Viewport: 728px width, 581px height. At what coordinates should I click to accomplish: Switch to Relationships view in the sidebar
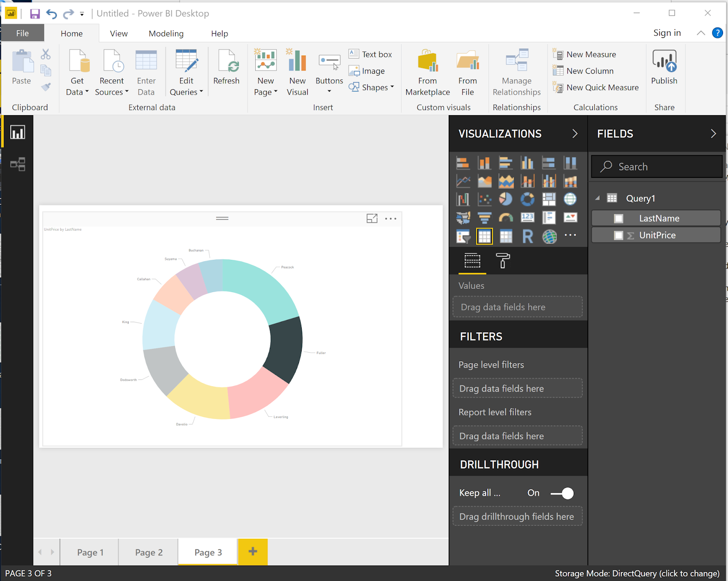[17, 165]
